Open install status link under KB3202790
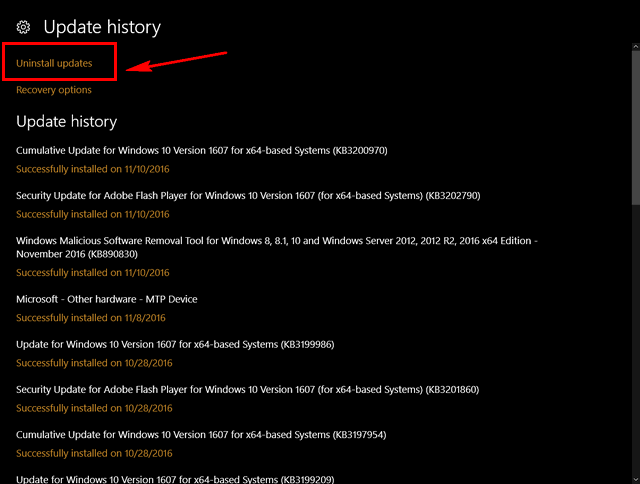640x484 pixels. coord(93,214)
